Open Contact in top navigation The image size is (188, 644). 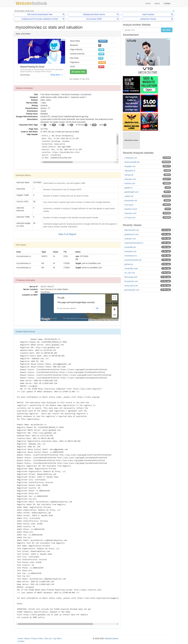click(167, 3)
